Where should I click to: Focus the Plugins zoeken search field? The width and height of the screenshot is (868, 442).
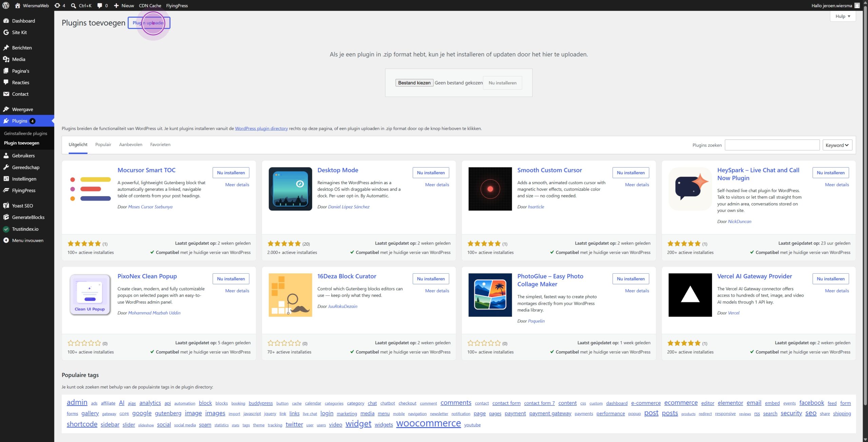[772, 145]
